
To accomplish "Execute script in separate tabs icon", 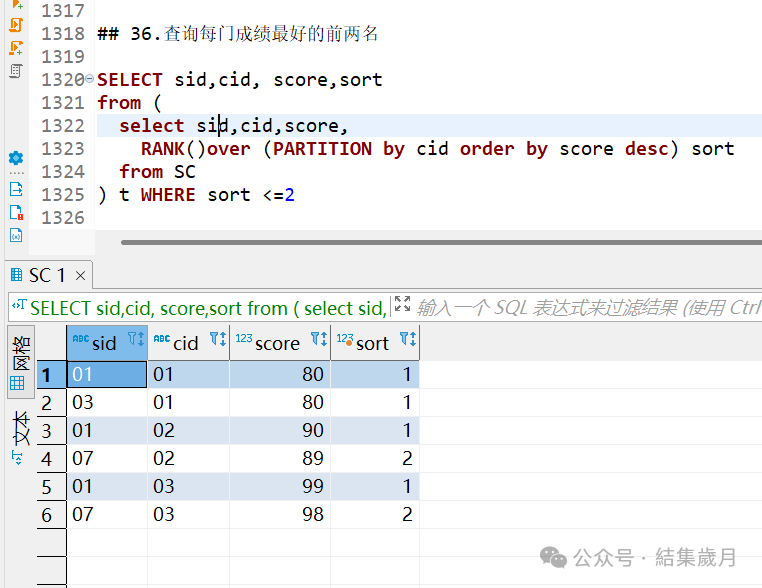I will tap(16, 48).
